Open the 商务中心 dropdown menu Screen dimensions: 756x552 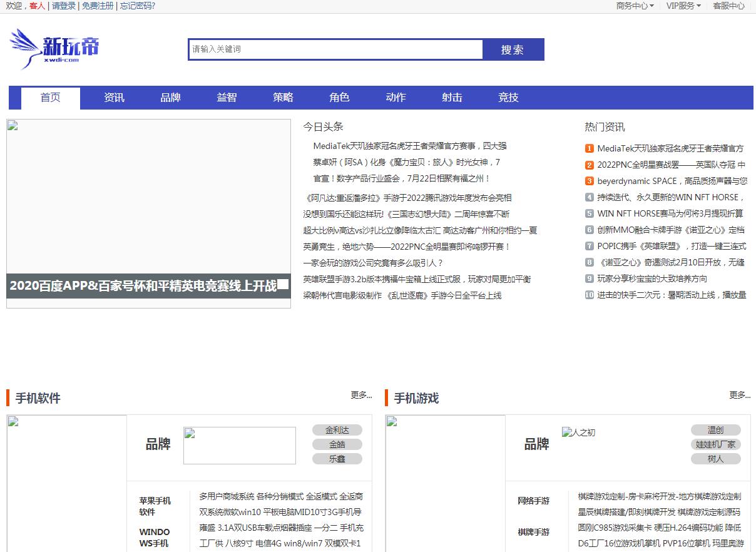[635, 6]
